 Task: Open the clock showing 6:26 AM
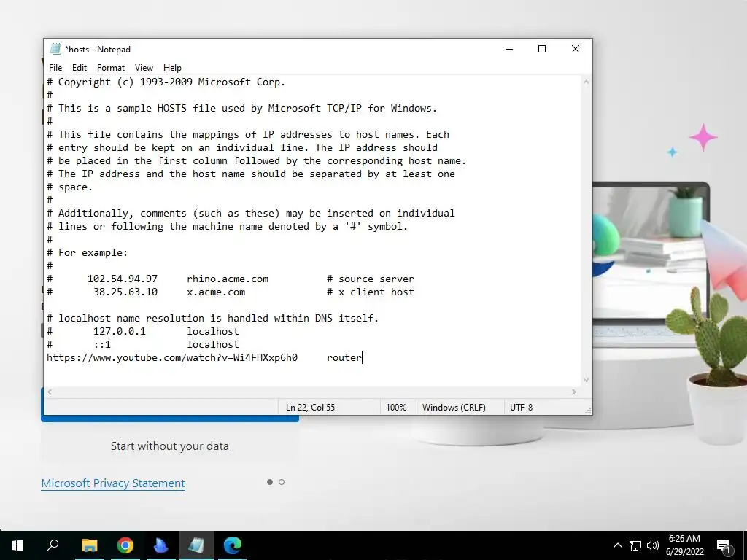click(x=684, y=545)
